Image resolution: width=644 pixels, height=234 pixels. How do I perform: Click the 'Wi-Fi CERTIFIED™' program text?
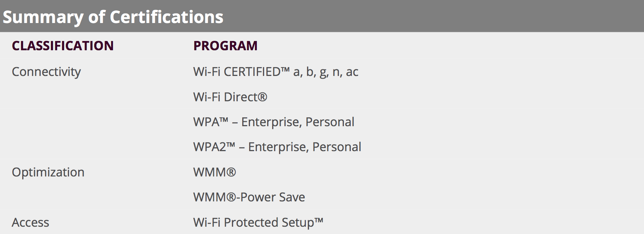241,72
